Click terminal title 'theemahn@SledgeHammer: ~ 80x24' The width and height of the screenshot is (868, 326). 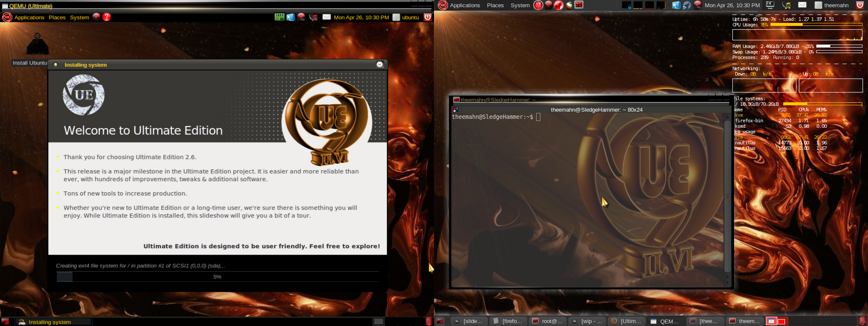coord(597,110)
